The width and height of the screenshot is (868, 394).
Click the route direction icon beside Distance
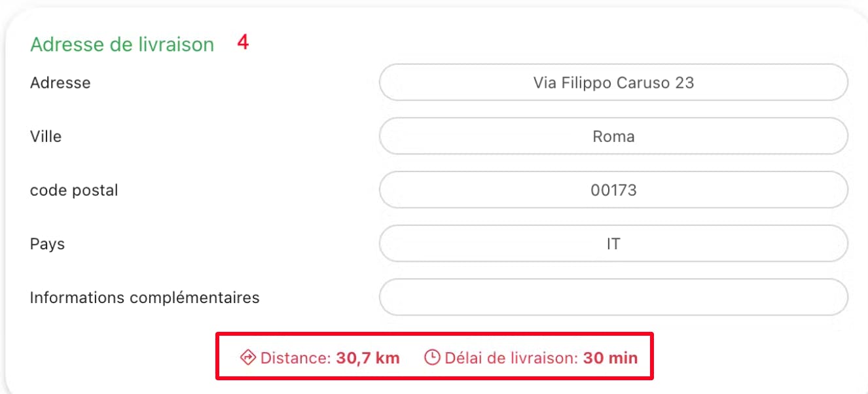248,357
